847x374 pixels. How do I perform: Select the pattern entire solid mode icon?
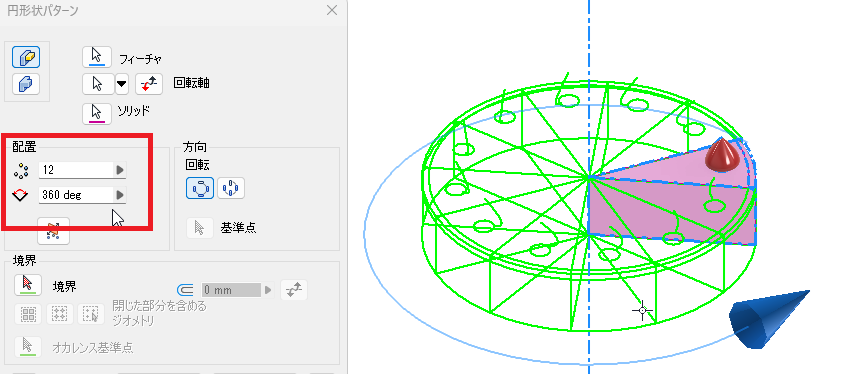click(26, 84)
